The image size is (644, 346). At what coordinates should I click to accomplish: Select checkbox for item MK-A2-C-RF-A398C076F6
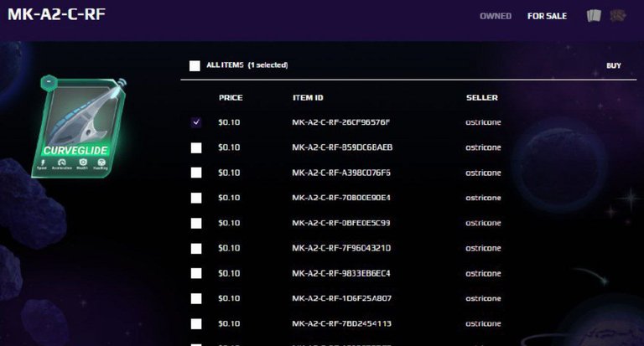pos(196,173)
